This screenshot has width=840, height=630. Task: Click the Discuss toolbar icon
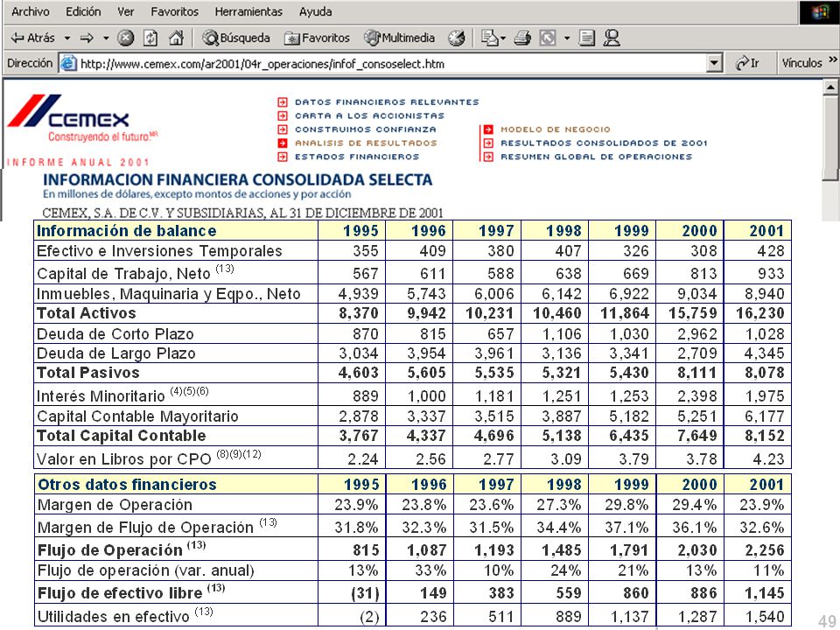point(586,38)
